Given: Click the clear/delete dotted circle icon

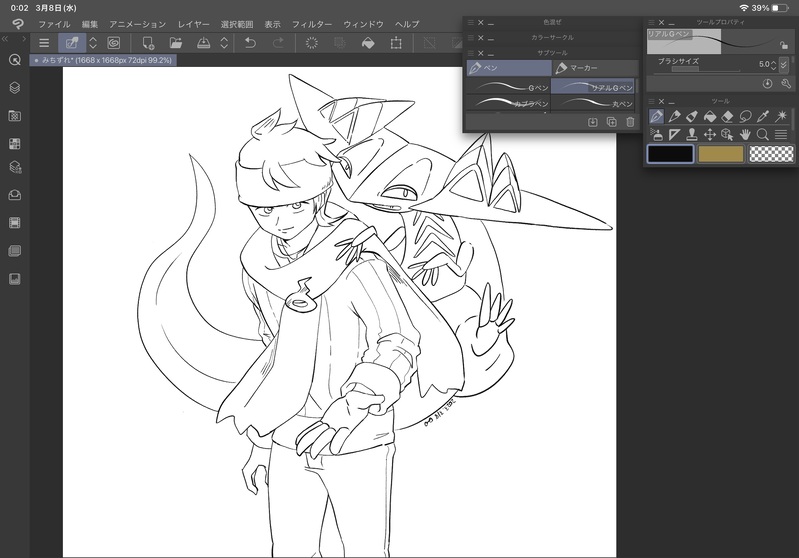Looking at the screenshot, I should point(311,43).
